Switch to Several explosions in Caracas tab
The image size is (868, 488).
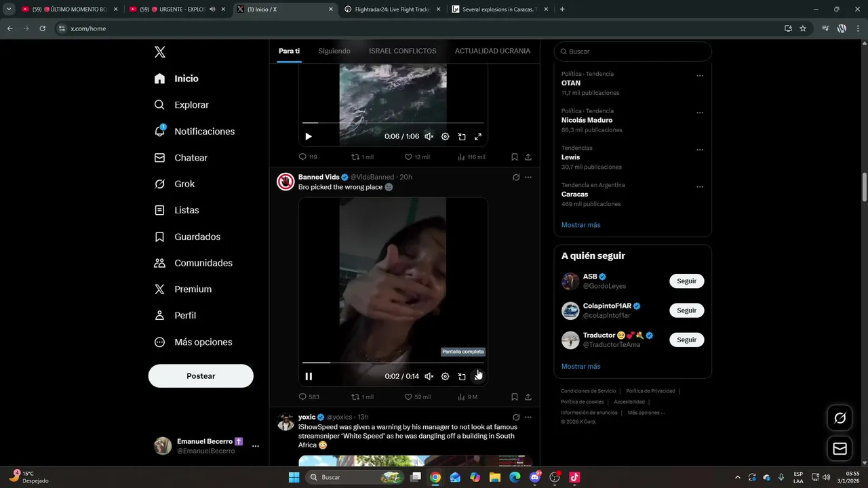pyautogui.click(x=500, y=9)
